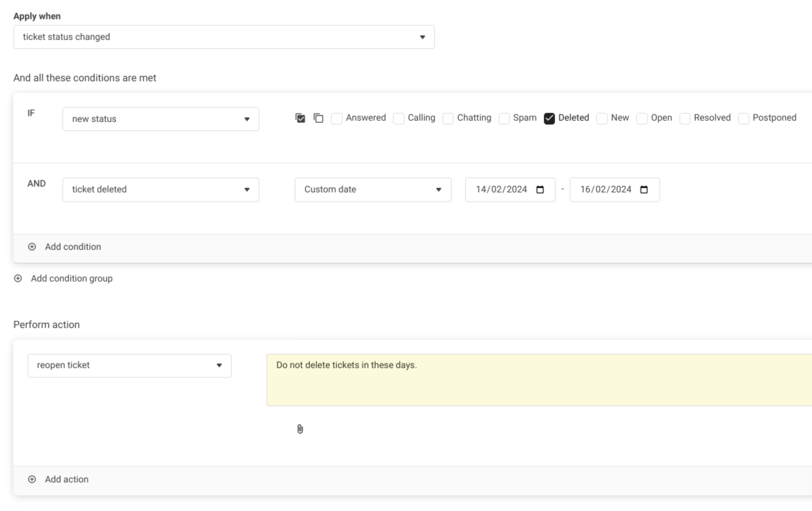Screen dimensions: 812x511
Task: Open the 'ticket status changed' trigger dropdown
Action: coord(223,37)
